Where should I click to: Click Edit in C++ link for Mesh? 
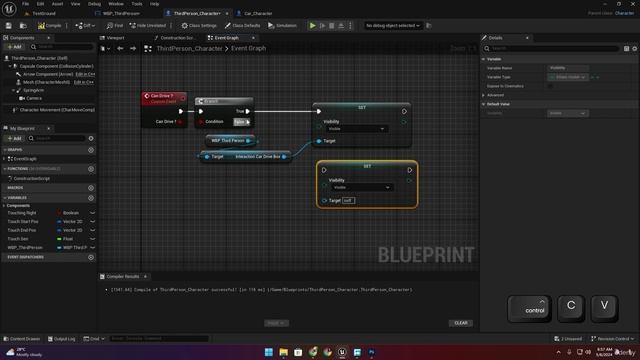pyautogui.click(x=84, y=82)
